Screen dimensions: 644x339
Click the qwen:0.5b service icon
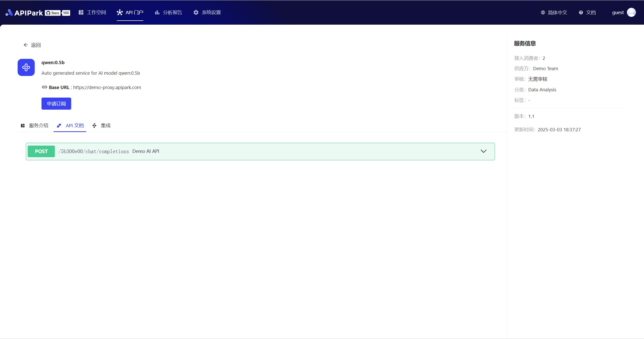[26, 67]
